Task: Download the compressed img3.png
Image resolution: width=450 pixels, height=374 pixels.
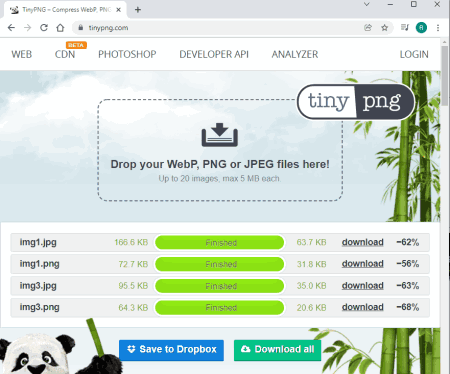Action: (363, 307)
